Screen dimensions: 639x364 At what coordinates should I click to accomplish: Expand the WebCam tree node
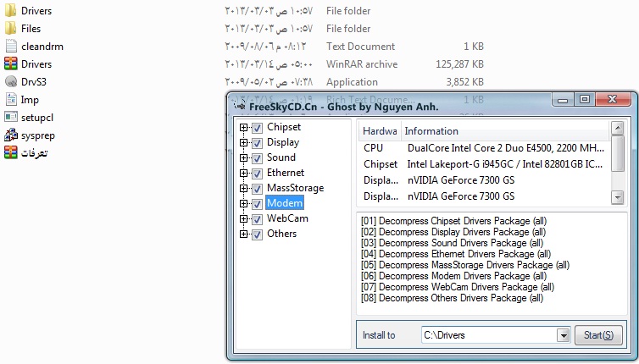coord(244,219)
